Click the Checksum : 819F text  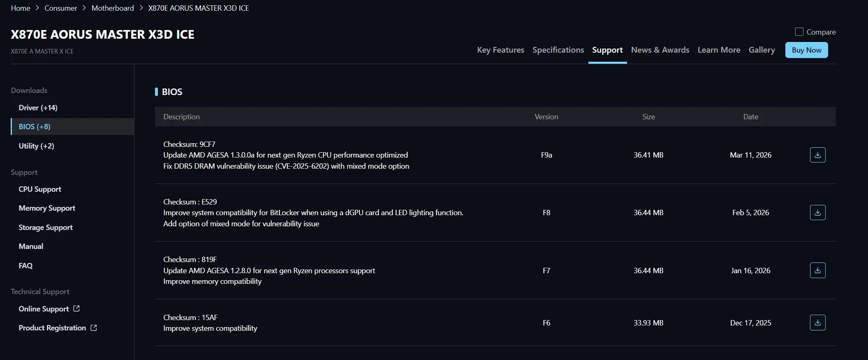point(190,260)
